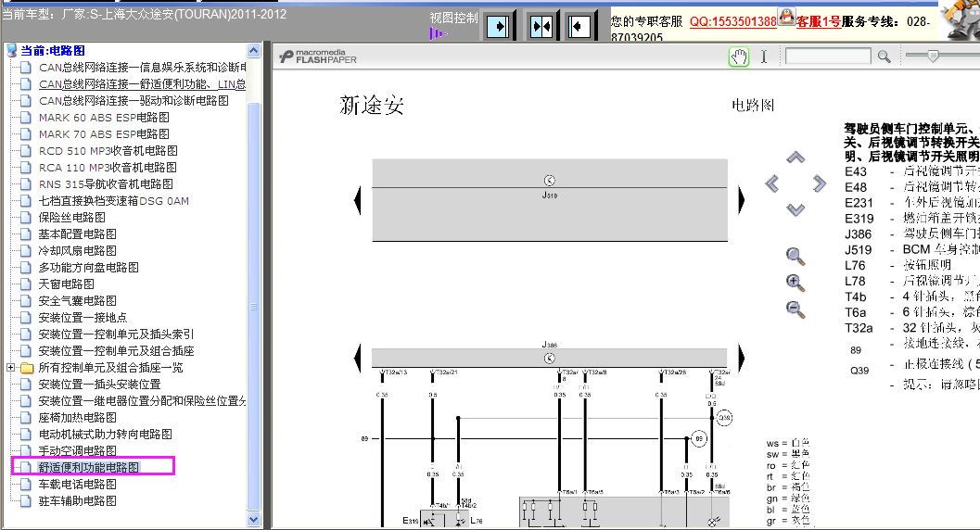This screenshot has width=980, height=530.
Task: Open 天窗电路图 item
Action: [x=66, y=284]
